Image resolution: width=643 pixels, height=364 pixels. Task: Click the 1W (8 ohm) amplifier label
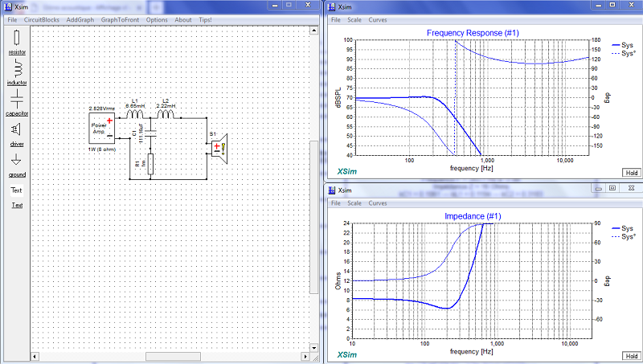(x=102, y=149)
